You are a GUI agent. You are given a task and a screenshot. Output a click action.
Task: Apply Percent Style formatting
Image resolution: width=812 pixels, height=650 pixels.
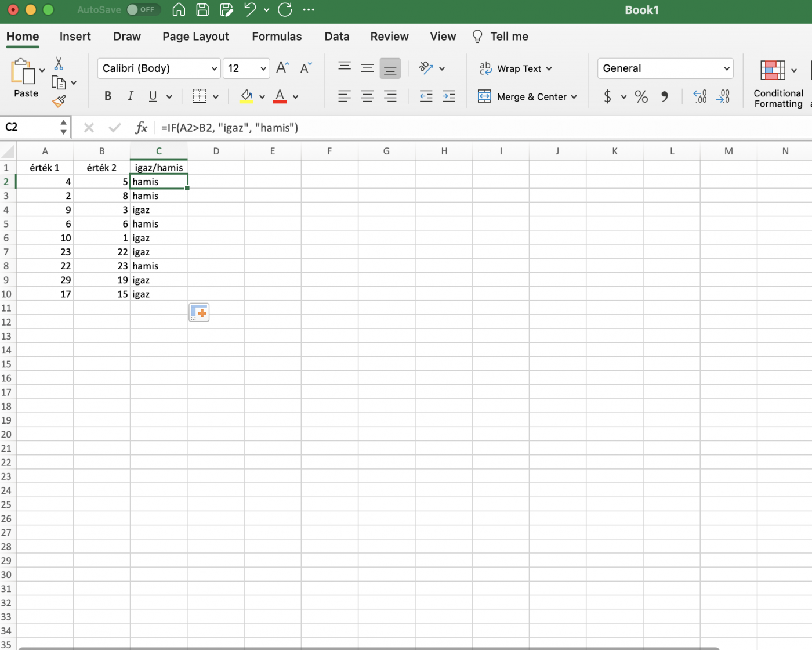(641, 96)
